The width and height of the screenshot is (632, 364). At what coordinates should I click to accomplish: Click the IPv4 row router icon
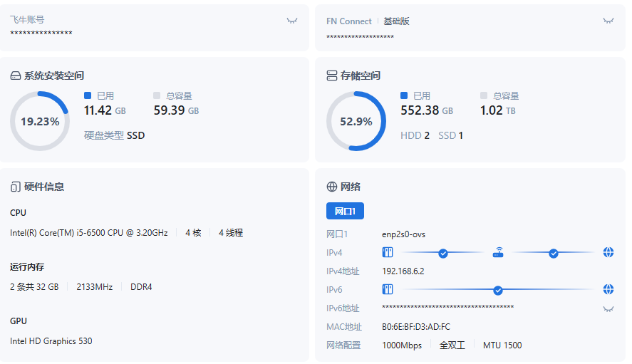click(498, 252)
